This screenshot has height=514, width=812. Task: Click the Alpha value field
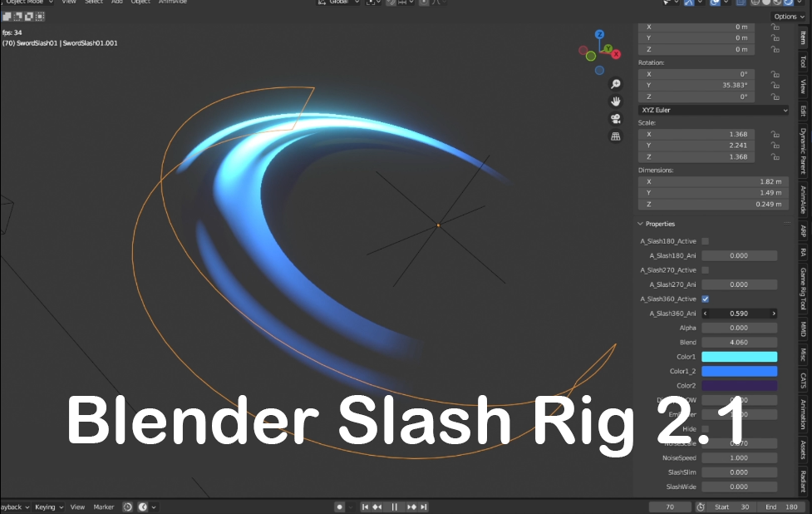coord(740,328)
